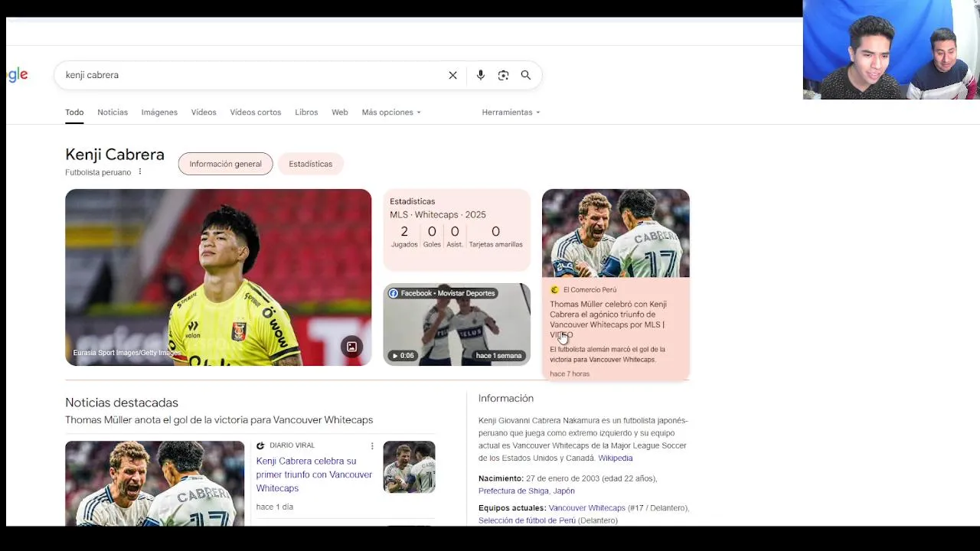Click the Nacimiento label

[x=501, y=478]
